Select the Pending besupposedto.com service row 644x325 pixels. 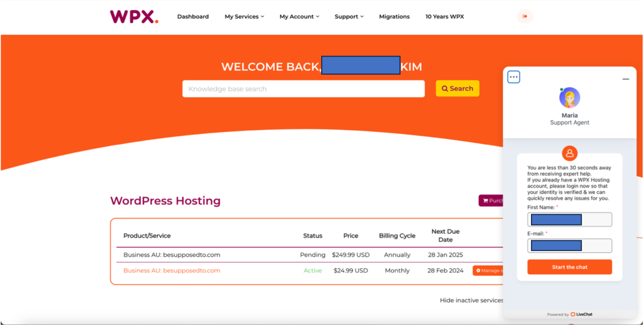(310, 255)
